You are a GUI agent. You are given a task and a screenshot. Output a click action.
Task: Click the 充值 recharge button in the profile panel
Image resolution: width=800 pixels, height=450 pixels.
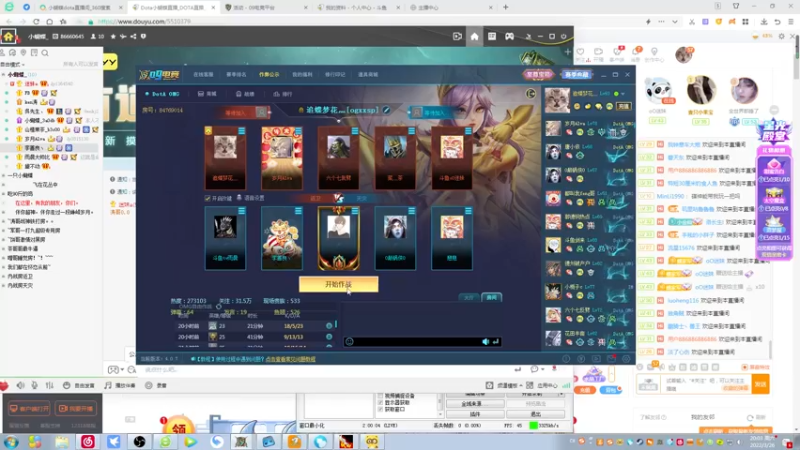coord(624,106)
